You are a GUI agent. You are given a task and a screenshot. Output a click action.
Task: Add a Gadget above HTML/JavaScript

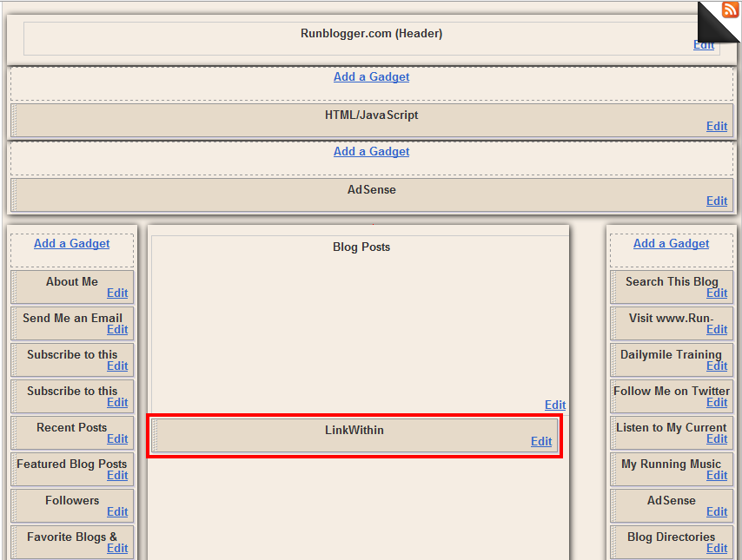(x=372, y=76)
